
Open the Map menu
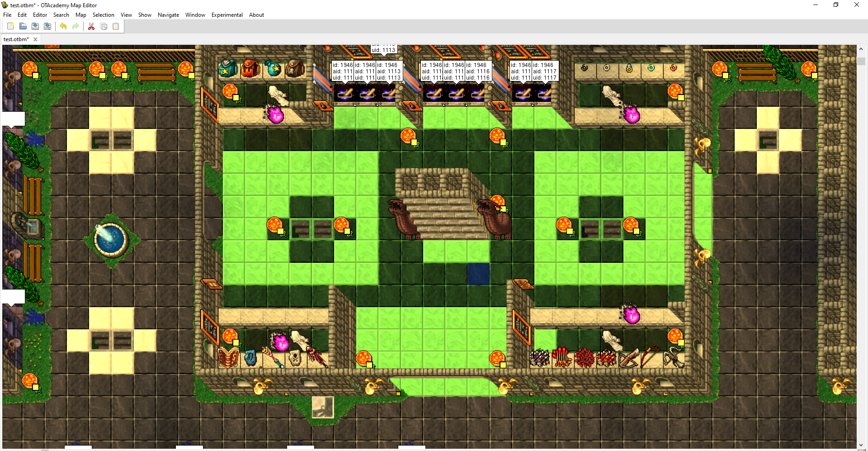(81, 15)
